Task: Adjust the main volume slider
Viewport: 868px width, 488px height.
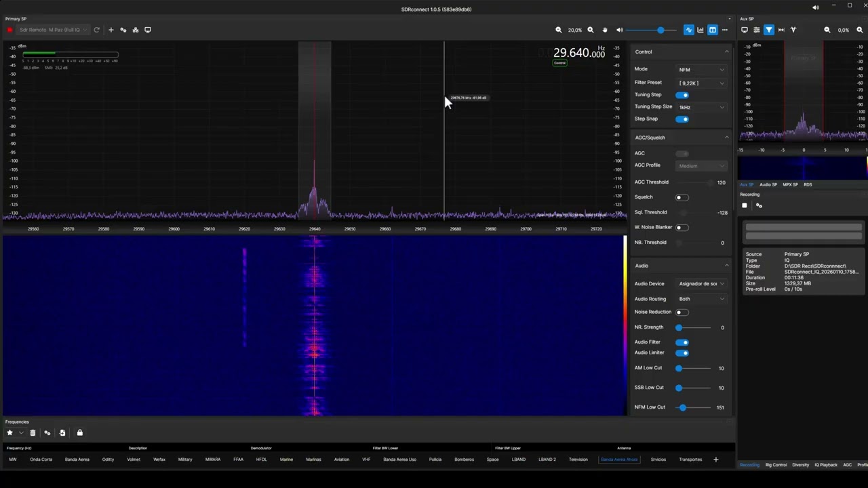Action: pyautogui.click(x=652, y=30)
